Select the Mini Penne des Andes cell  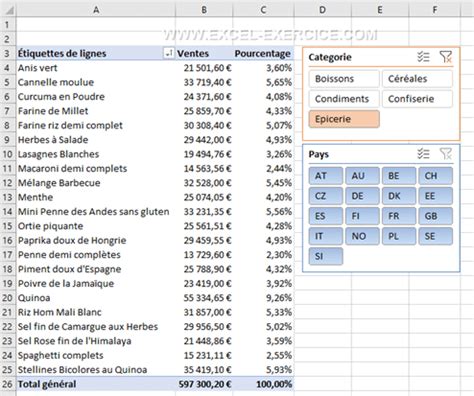pos(96,211)
